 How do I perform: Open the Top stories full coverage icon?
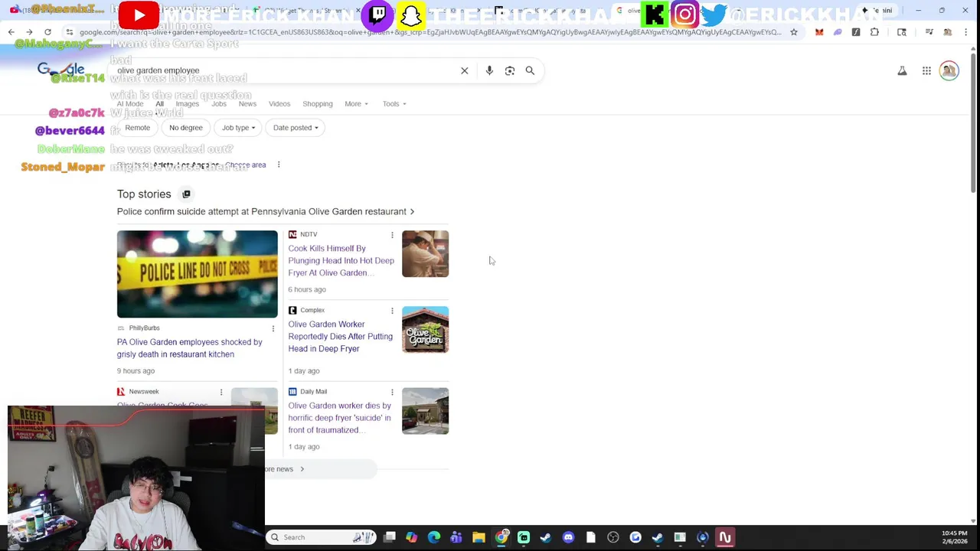186,194
